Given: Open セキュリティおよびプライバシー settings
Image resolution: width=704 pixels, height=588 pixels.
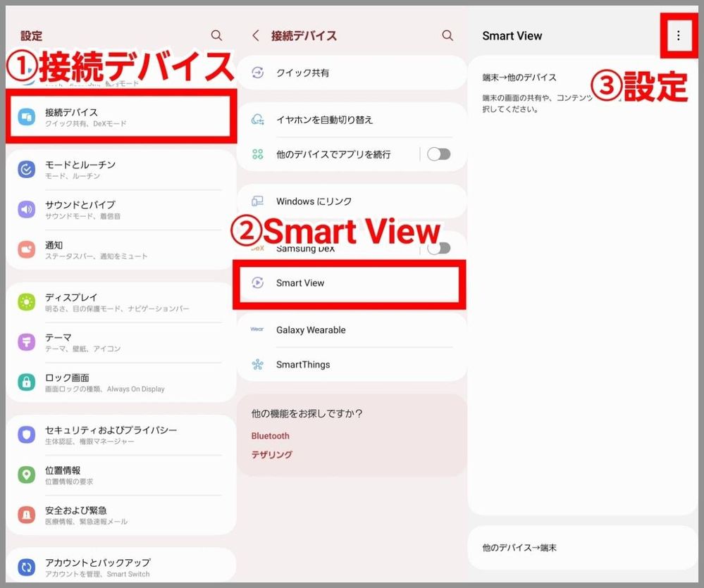Looking at the screenshot, I should [121, 434].
